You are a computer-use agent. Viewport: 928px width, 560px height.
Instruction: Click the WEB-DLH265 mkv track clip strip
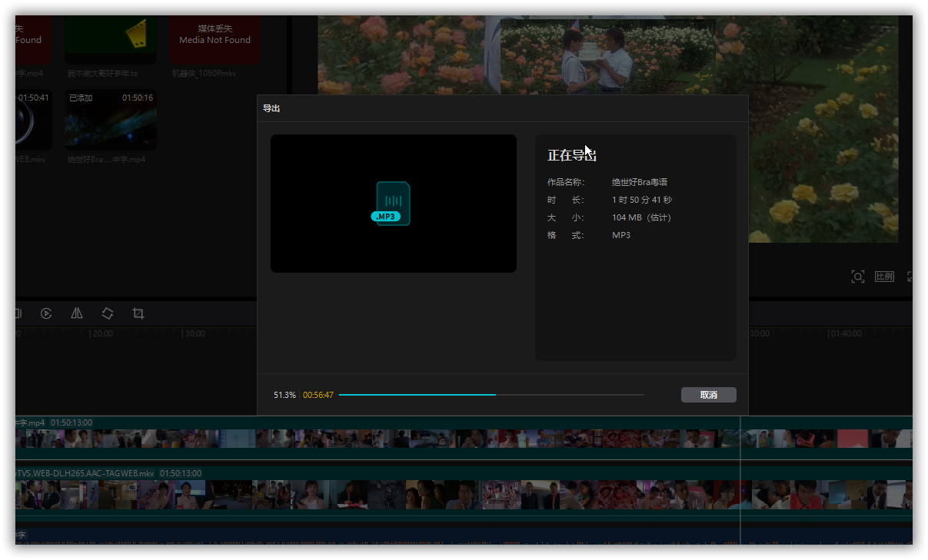tap(384, 495)
